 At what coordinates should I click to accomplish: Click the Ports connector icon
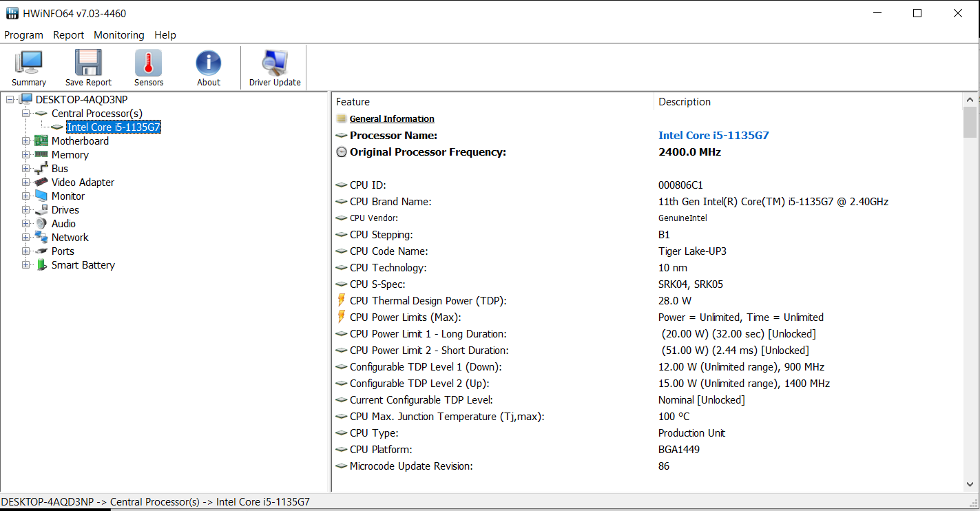[x=41, y=251]
